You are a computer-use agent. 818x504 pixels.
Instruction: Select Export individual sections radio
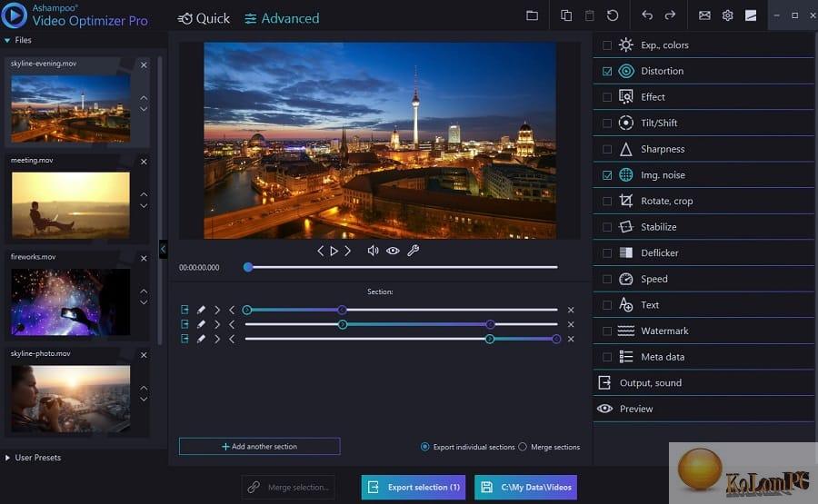(x=425, y=447)
